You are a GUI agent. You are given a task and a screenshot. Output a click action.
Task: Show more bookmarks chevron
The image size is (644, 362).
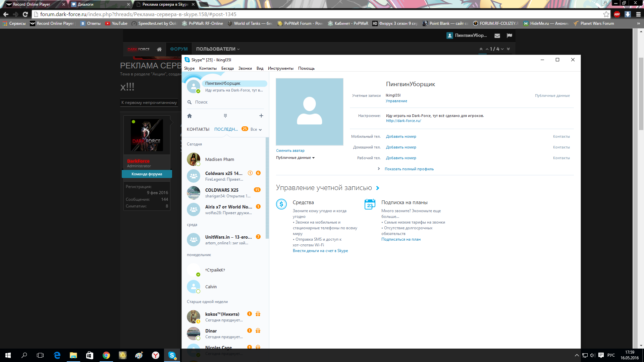[638, 23]
